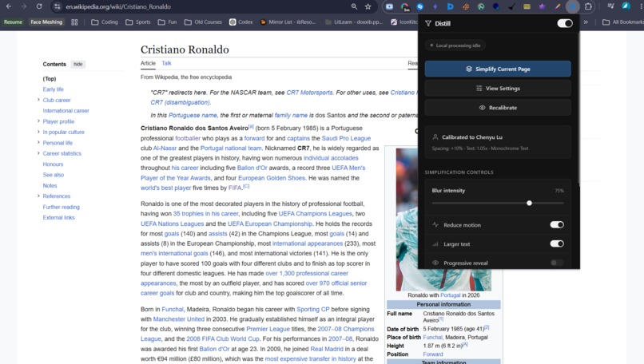Open the Old Courses bookmarks folder

click(x=203, y=22)
